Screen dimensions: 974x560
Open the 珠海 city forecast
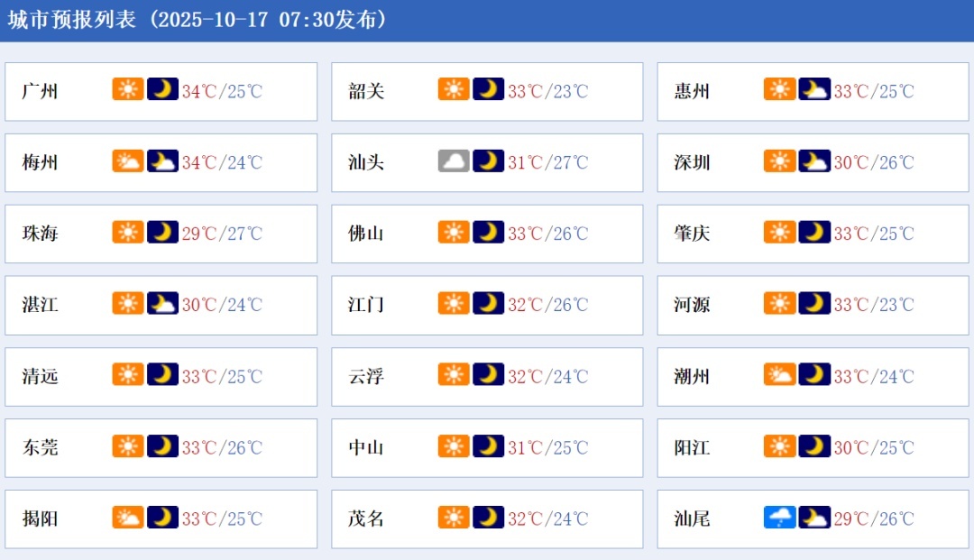point(41,233)
